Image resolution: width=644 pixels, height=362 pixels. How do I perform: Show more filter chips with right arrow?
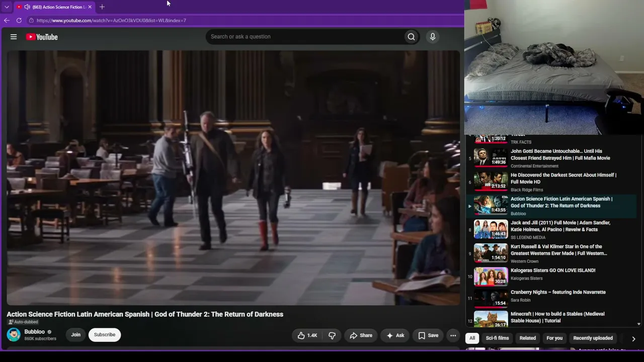[633, 339]
